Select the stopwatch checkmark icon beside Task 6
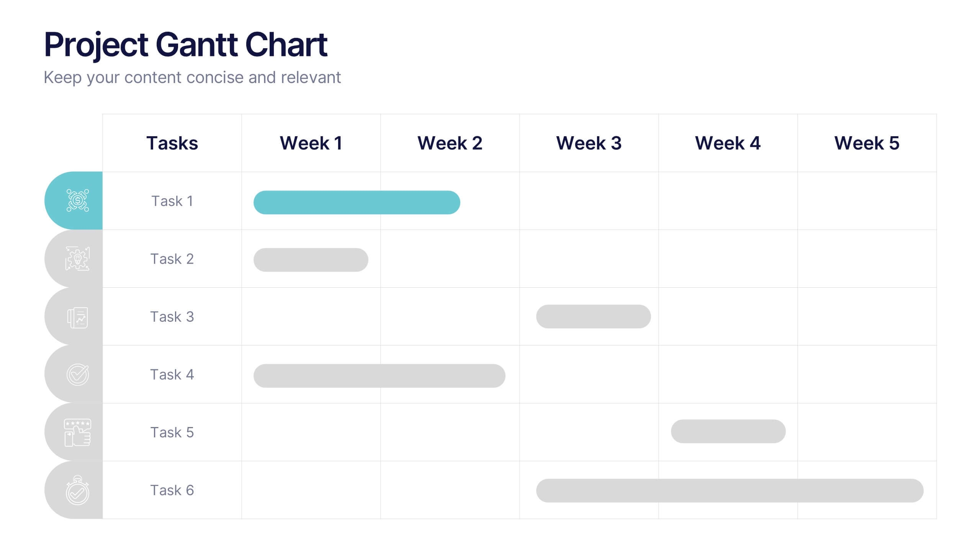 tap(78, 491)
